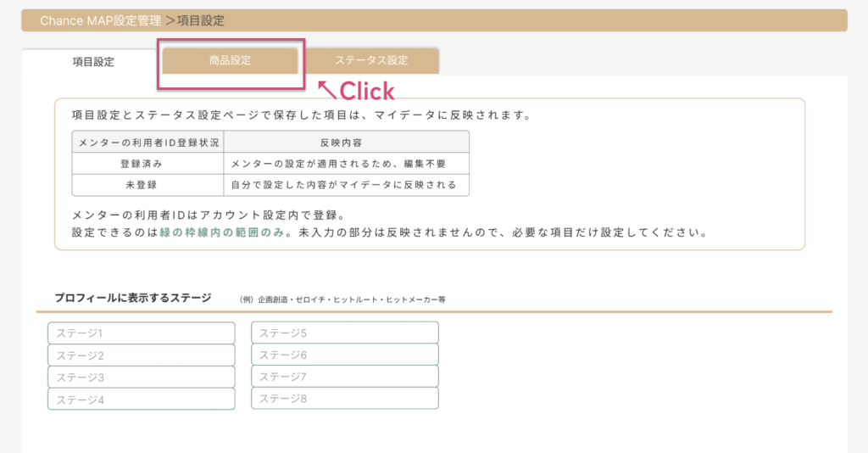This screenshot has width=868, height=453.
Task: Click the pink Click annotation label
Action: tap(366, 91)
